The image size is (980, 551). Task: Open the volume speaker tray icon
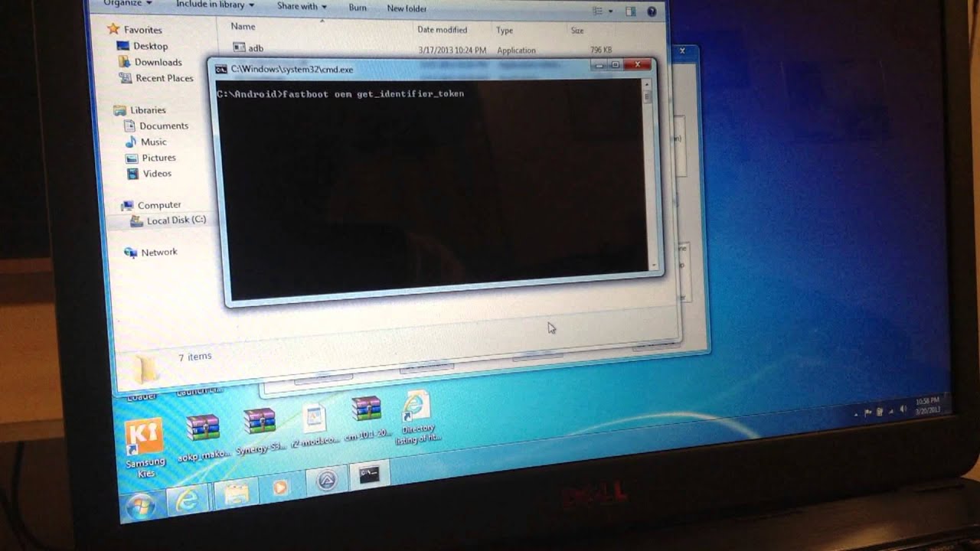904,409
